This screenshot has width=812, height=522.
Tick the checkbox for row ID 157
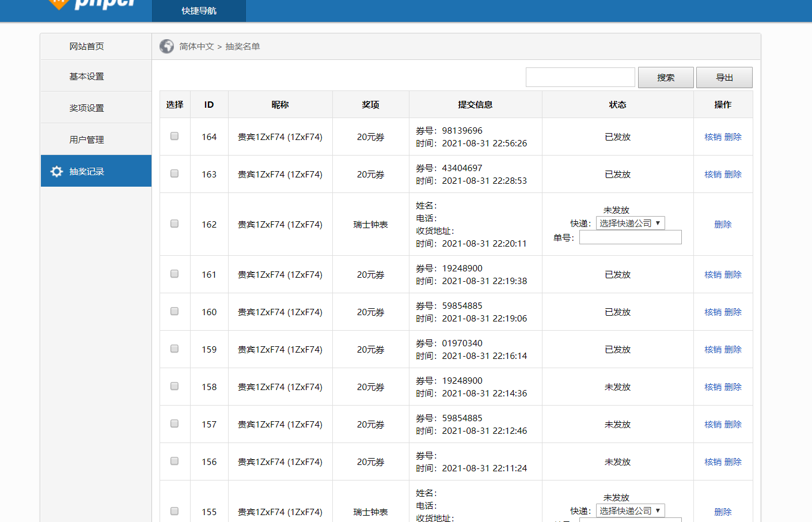[x=174, y=423]
